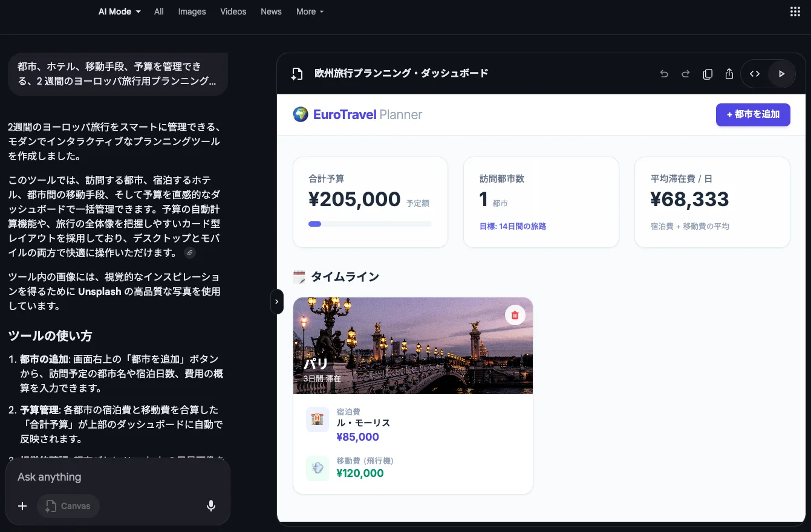
Task: Switch to the News tab
Action: click(271, 11)
